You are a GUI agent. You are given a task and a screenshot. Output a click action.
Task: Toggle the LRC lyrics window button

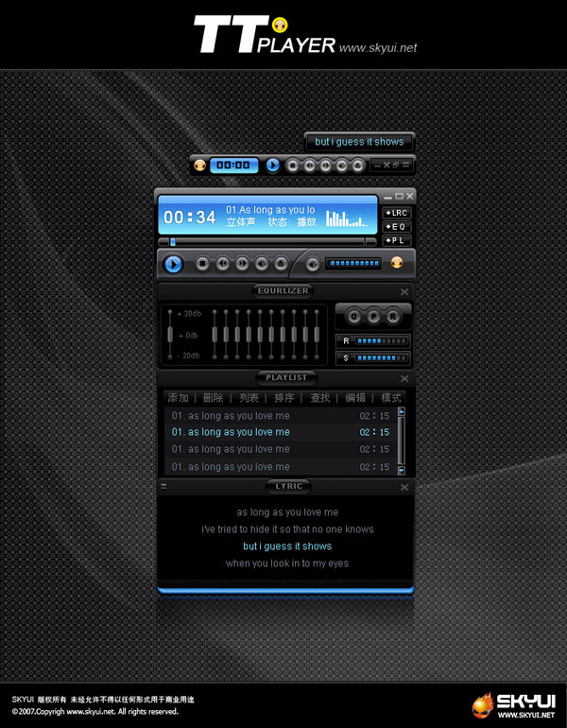click(397, 213)
